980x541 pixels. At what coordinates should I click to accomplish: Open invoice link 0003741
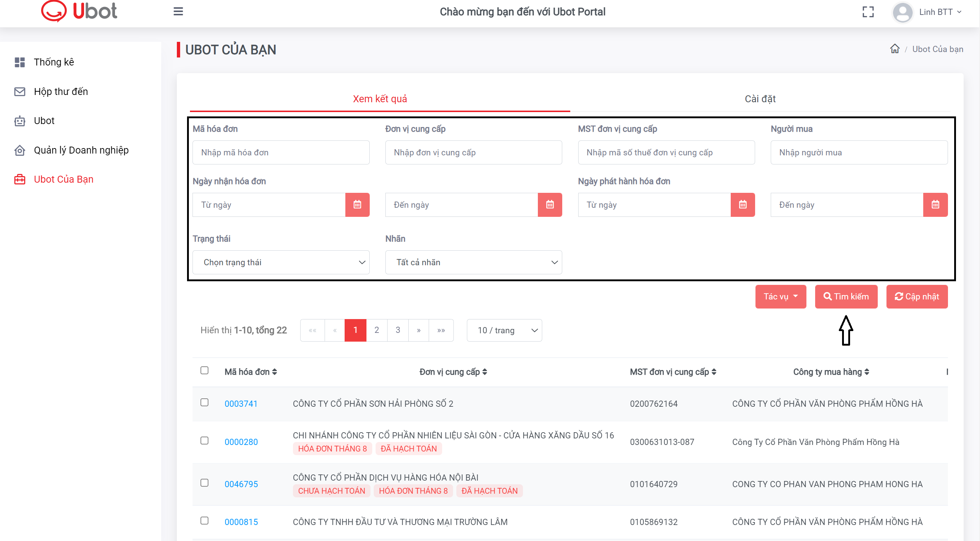point(241,403)
